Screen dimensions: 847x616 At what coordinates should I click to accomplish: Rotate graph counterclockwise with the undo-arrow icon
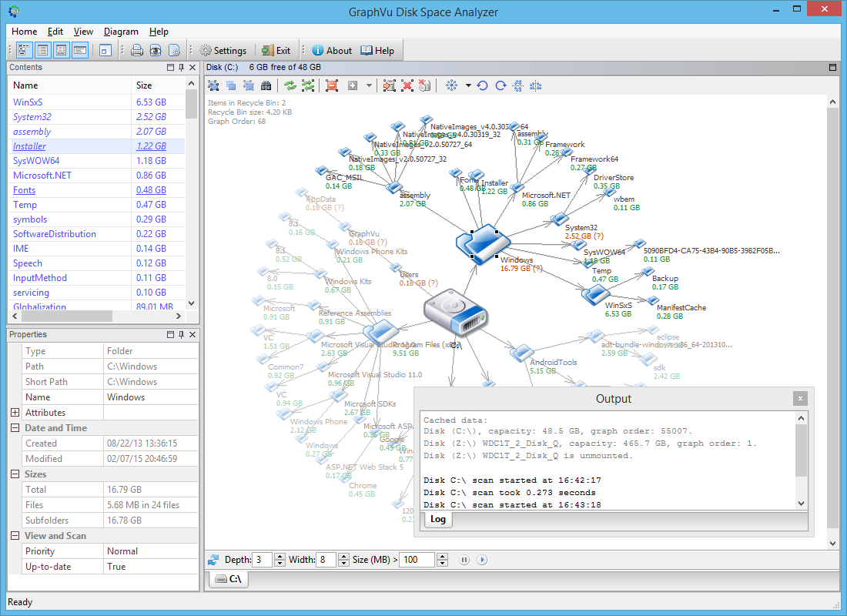pos(483,85)
